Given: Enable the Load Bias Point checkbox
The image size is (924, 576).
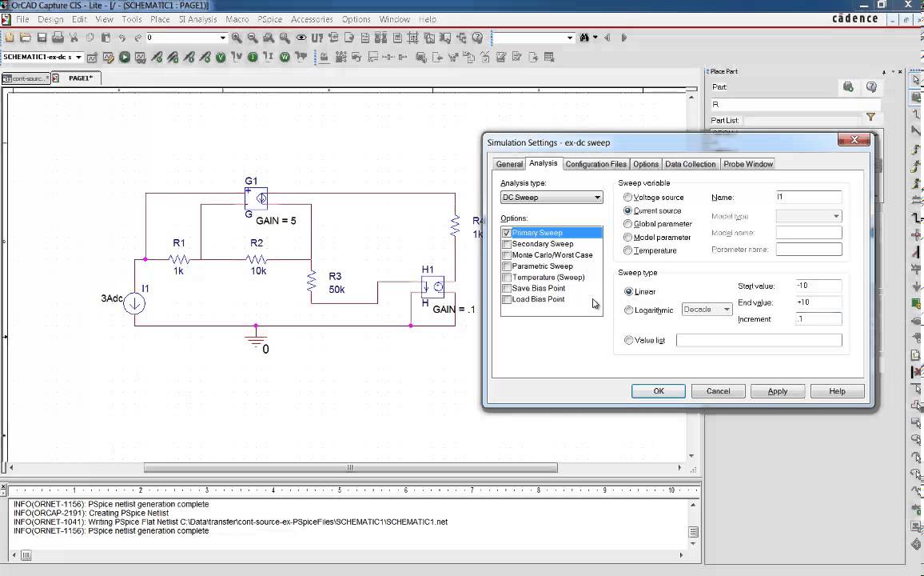Looking at the screenshot, I should (506, 299).
